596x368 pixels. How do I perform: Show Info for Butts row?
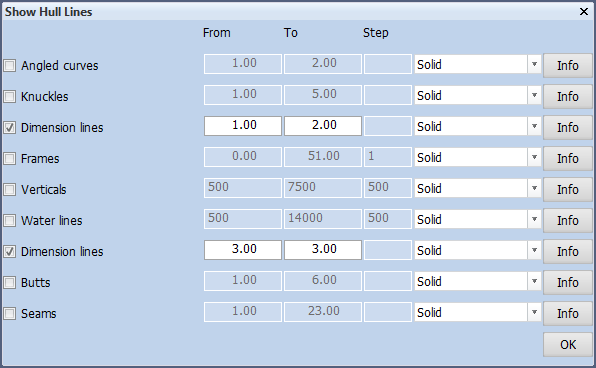click(x=567, y=282)
